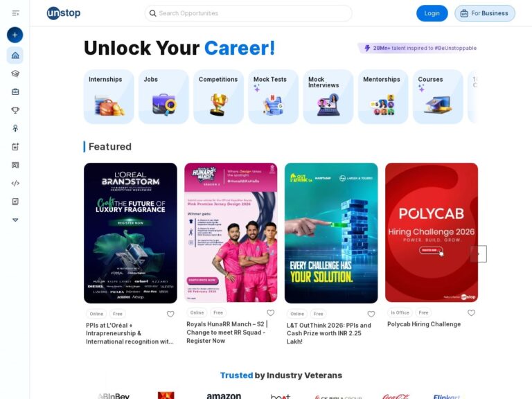Image resolution: width=532 pixels, height=399 pixels.
Task: Expand more sidebar items with down chevron
Action: click(15, 220)
